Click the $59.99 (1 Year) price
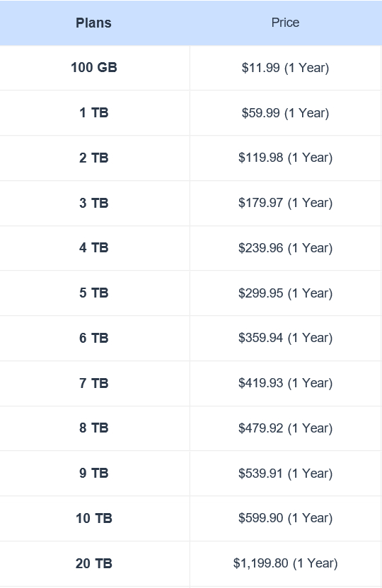This screenshot has width=382, height=588. [x=285, y=113]
